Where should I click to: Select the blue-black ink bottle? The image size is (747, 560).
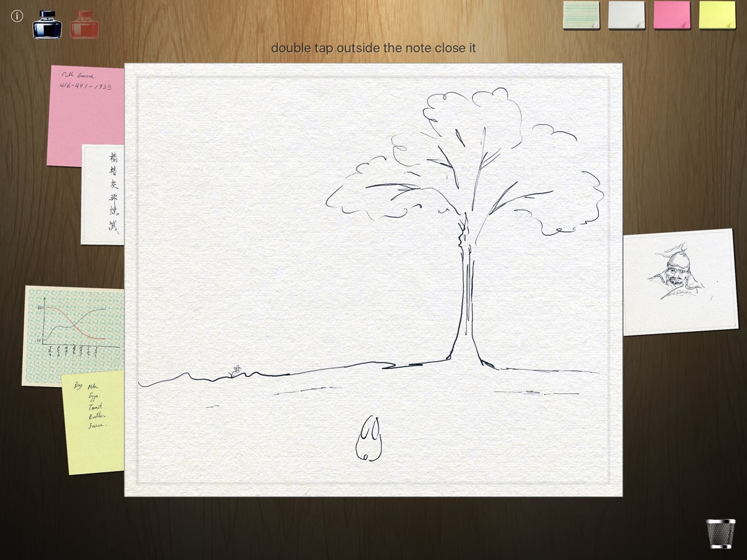(47, 25)
